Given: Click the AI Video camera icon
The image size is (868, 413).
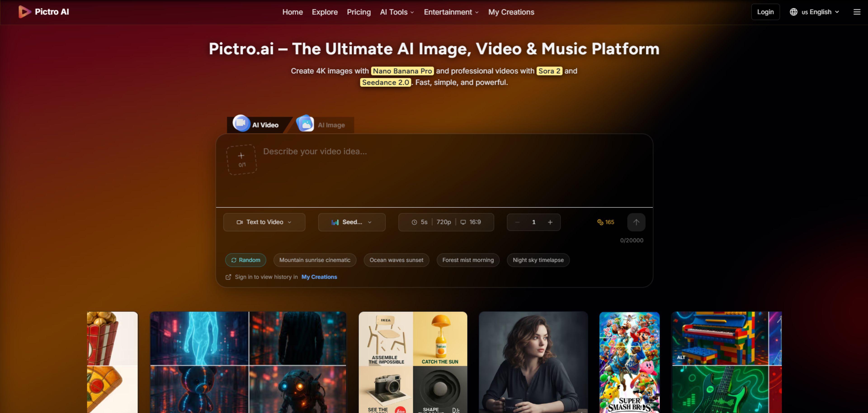Looking at the screenshot, I should point(241,123).
